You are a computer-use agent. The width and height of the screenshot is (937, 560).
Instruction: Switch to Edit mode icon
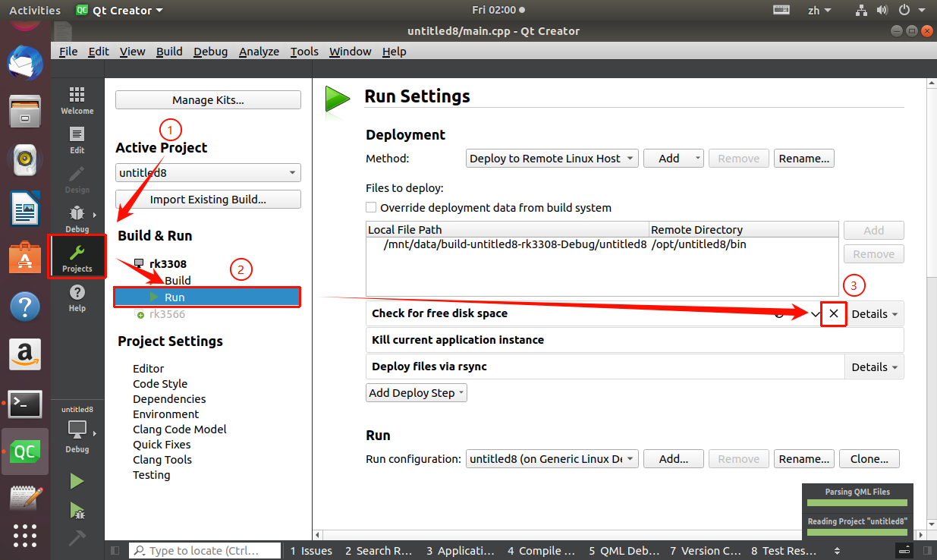(77, 140)
